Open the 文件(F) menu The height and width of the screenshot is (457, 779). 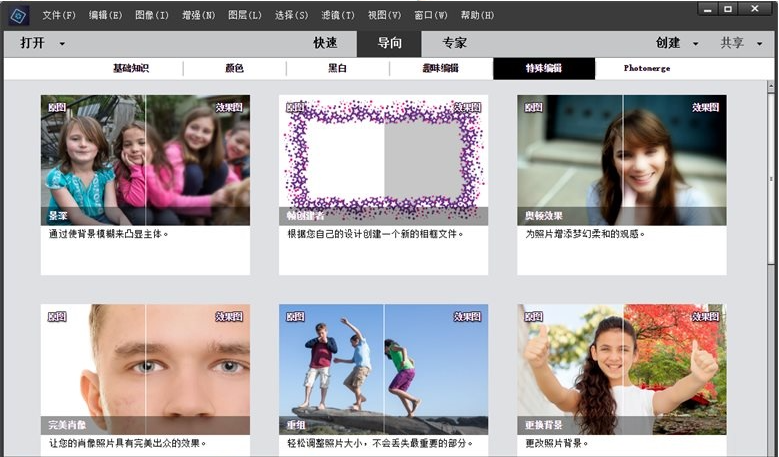(x=59, y=15)
